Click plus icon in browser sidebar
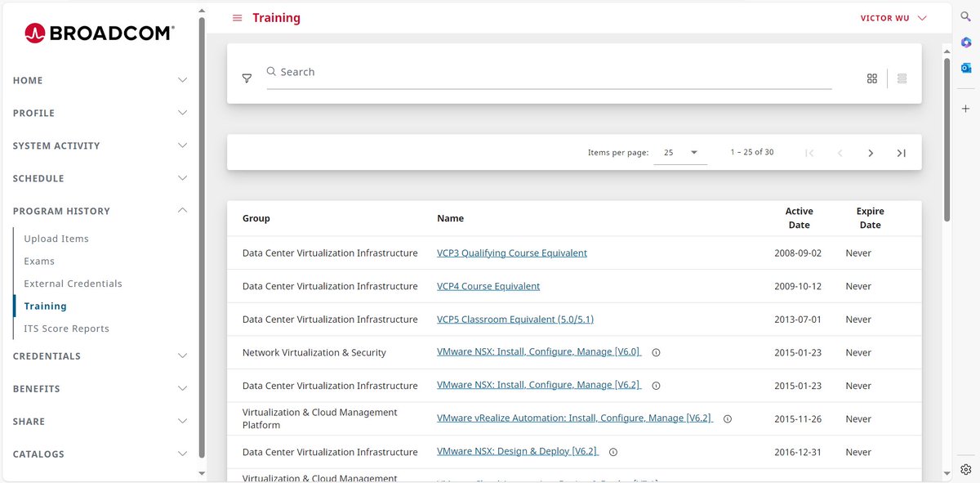Screen dimensions: 980x483 (x=966, y=109)
